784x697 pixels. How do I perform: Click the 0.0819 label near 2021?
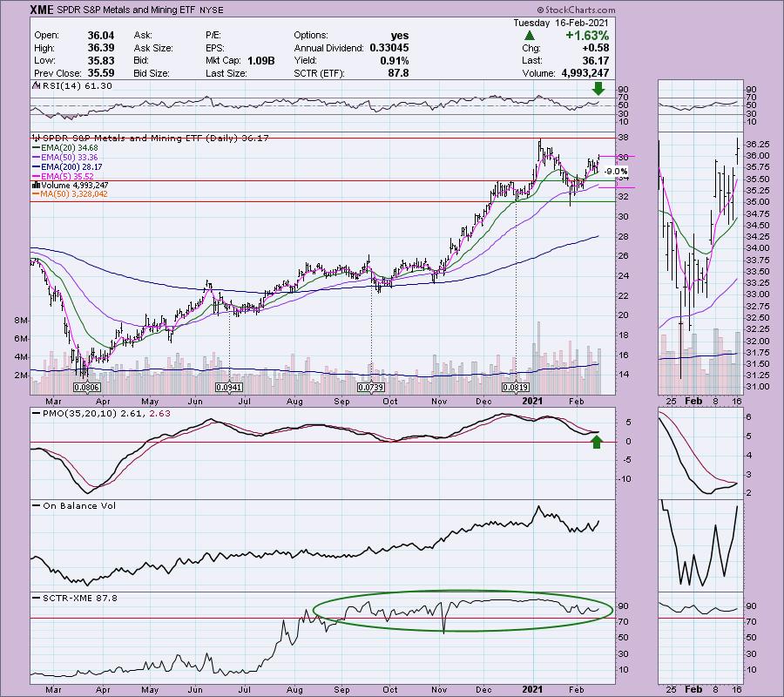pyautogui.click(x=516, y=388)
